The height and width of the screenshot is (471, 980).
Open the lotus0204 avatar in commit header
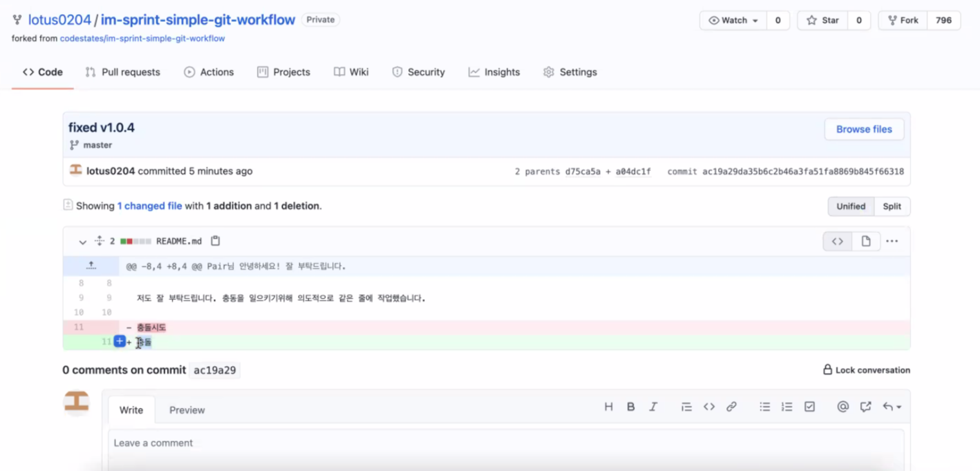pos(76,170)
